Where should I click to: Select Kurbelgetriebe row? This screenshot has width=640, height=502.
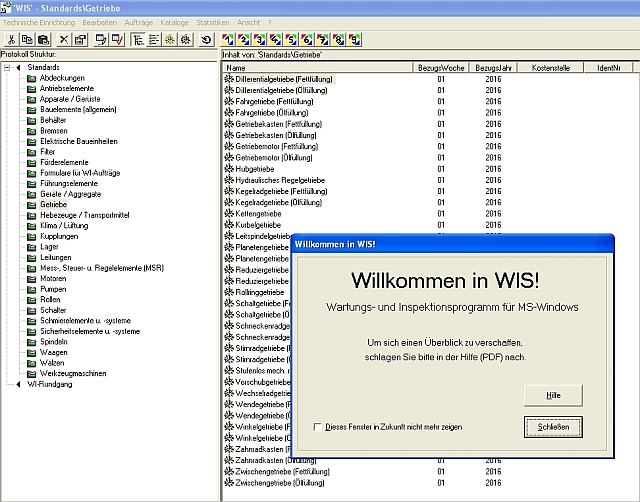click(x=258, y=225)
